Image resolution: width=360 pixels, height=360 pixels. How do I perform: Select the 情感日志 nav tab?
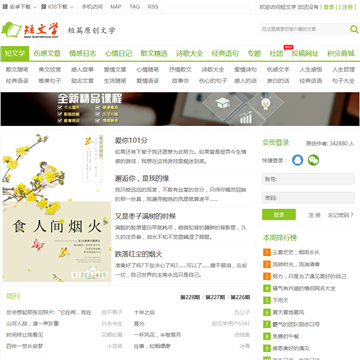point(83,53)
